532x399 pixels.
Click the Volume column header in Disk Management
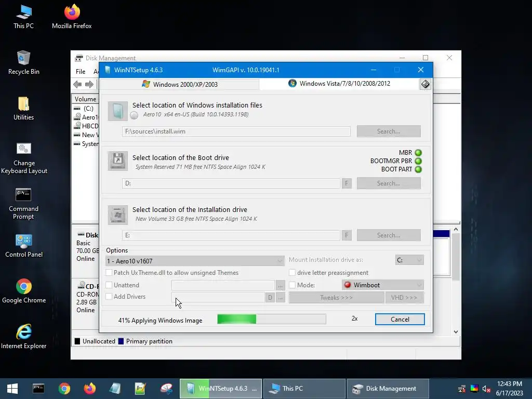point(86,99)
